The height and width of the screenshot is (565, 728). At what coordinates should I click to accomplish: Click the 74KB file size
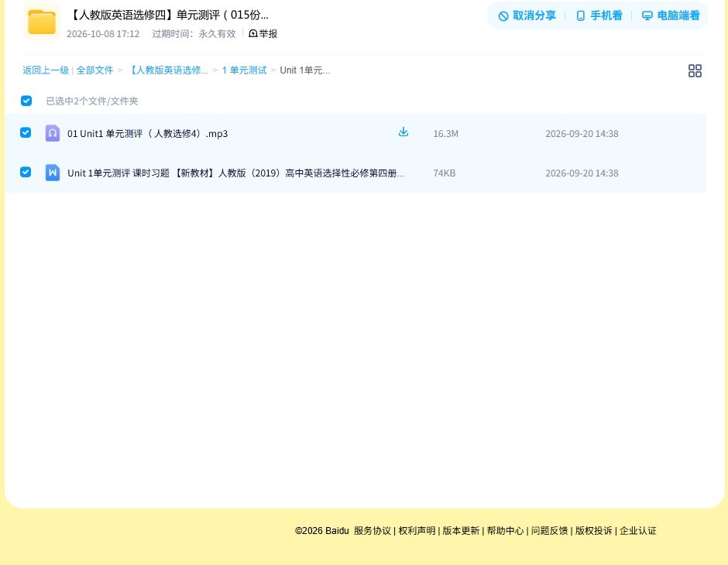tap(445, 173)
